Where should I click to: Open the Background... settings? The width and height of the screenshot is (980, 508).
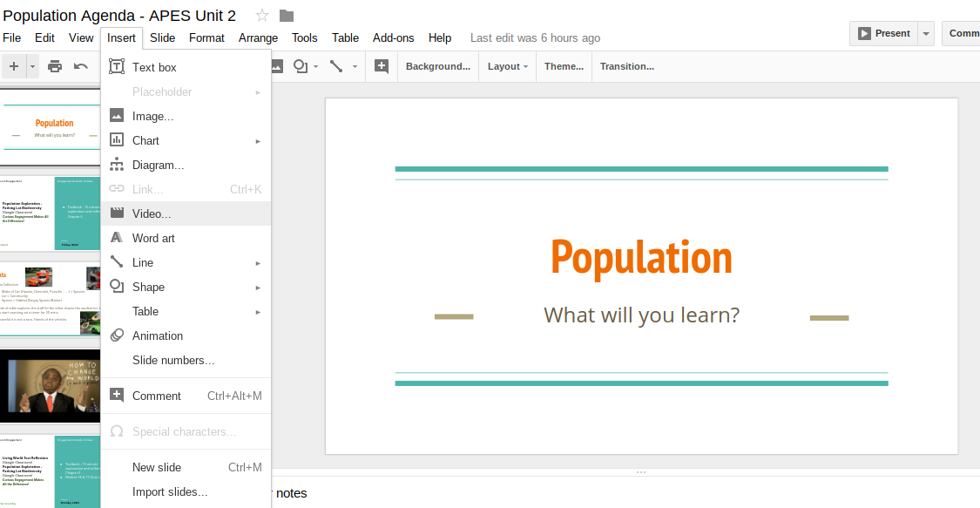point(438,66)
